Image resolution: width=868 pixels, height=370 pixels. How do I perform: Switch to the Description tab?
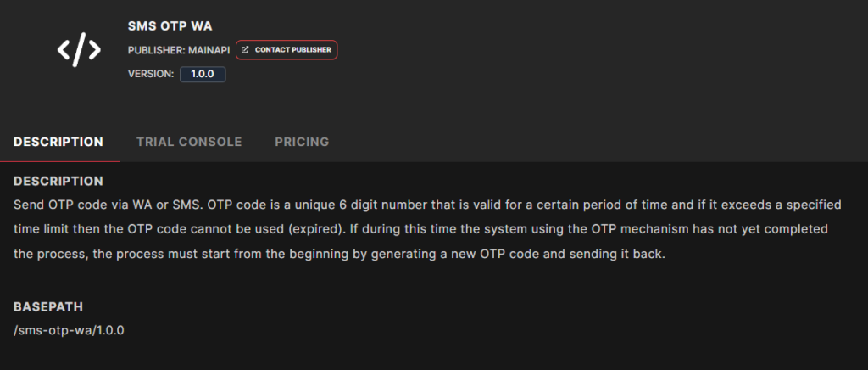pyautogui.click(x=58, y=142)
